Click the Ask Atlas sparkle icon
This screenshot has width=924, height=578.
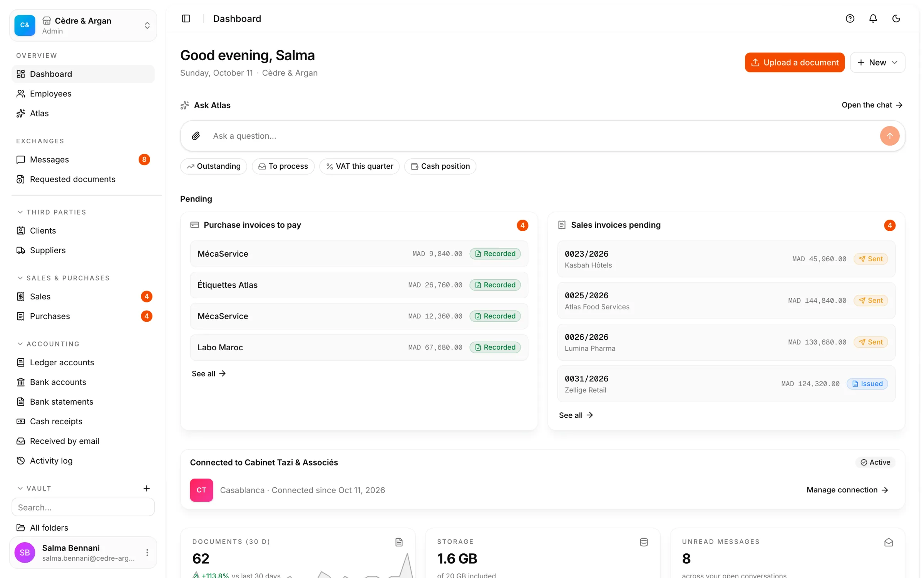(x=185, y=105)
